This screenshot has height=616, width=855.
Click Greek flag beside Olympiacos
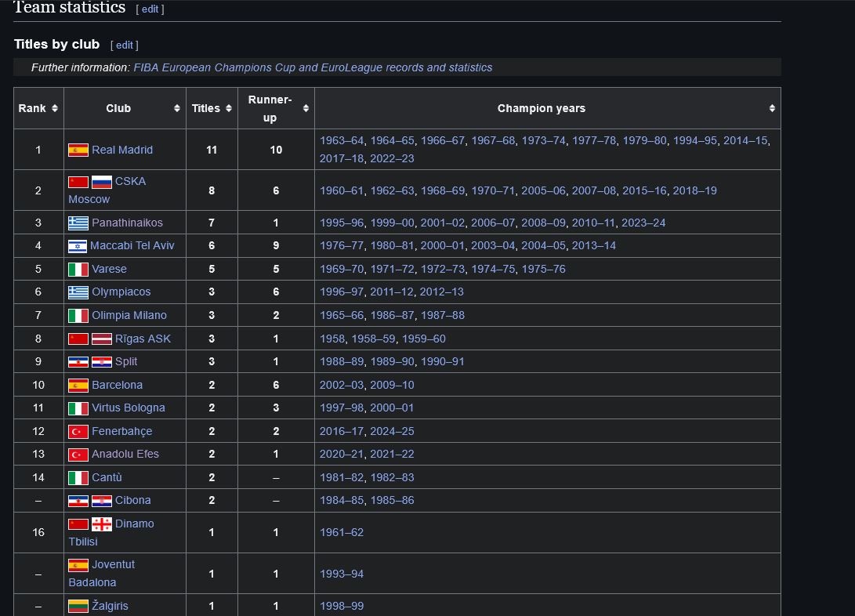[x=78, y=292]
